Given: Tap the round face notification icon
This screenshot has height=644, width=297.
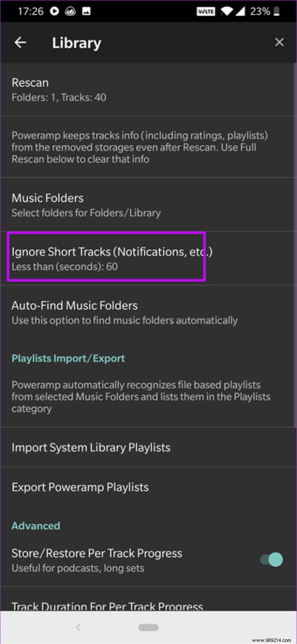Looking at the screenshot, I should click(x=71, y=11).
